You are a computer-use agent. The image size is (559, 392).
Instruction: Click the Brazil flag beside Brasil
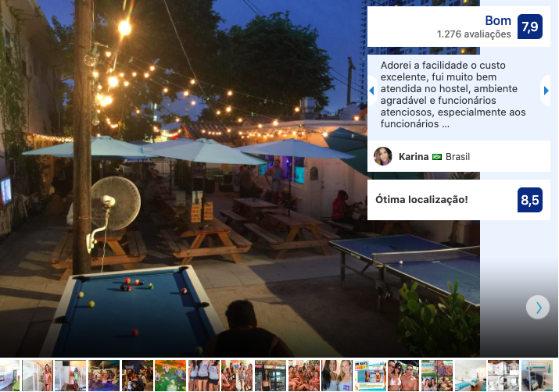coord(437,157)
